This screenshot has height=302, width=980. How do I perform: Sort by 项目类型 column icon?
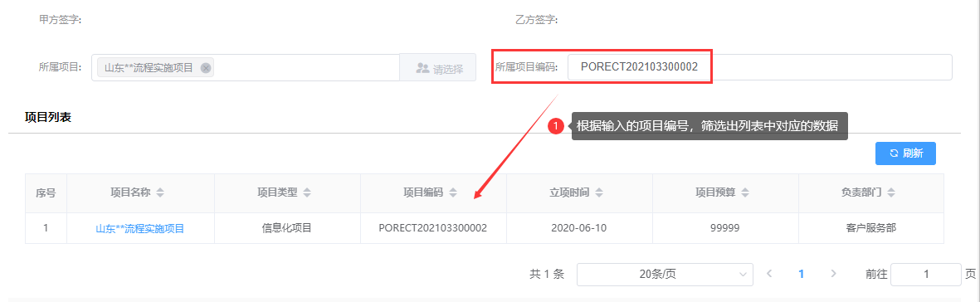[307, 192]
